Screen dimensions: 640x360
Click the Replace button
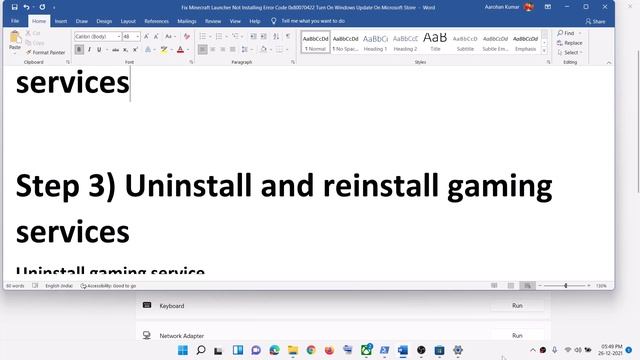coord(570,43)
